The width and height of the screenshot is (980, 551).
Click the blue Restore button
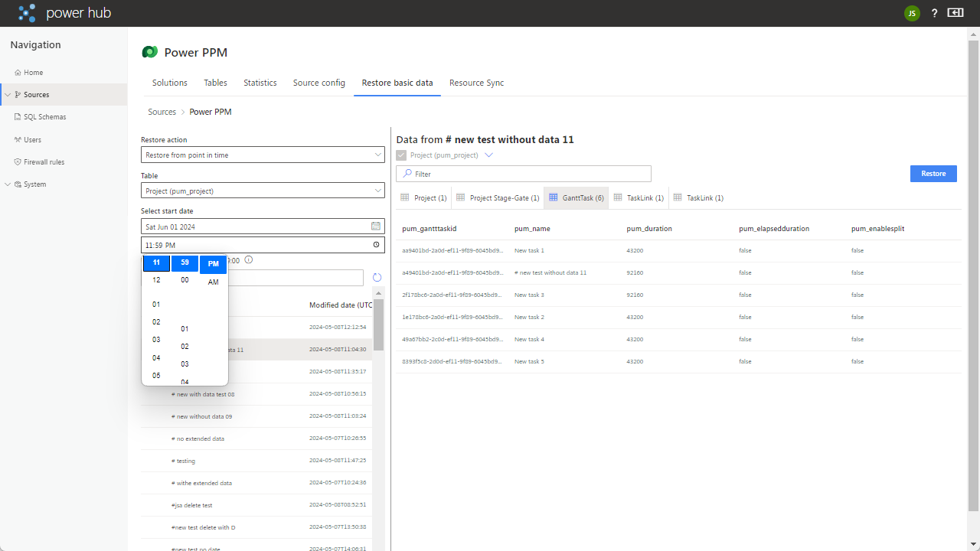(933, 174)
